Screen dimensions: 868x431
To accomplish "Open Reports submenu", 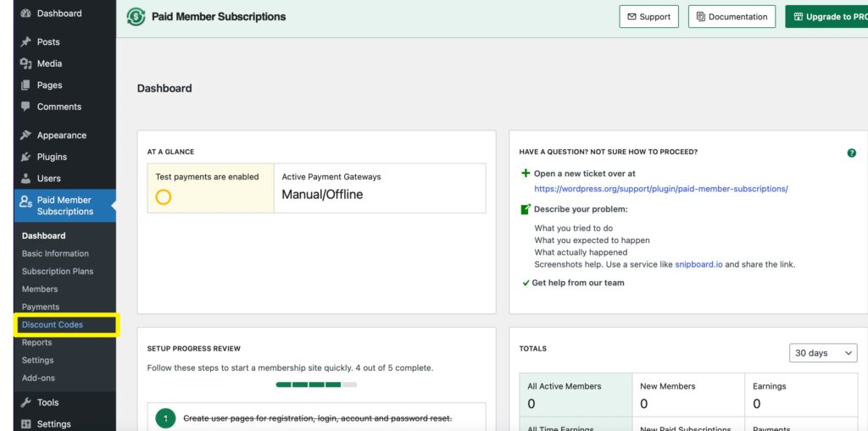I will pos(36,342).
